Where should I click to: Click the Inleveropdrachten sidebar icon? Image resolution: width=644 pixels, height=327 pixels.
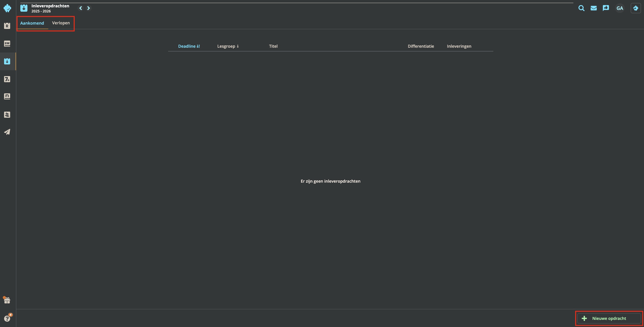(x=7, y=61)
